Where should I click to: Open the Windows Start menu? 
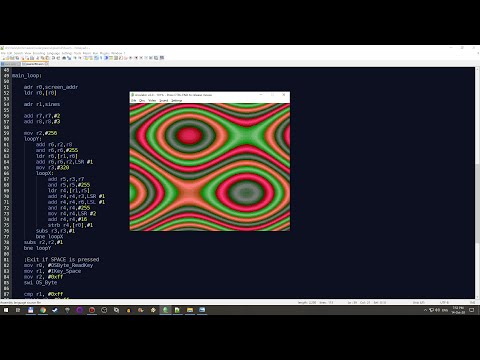(x=6, y=310)
